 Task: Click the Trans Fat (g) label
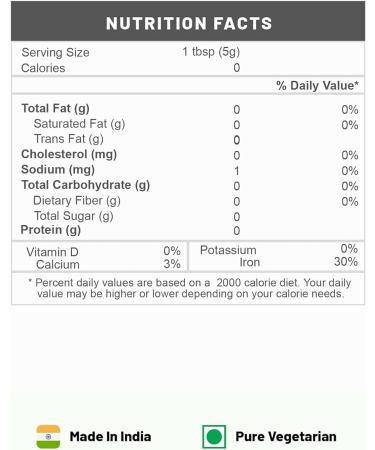pos(69,139)
